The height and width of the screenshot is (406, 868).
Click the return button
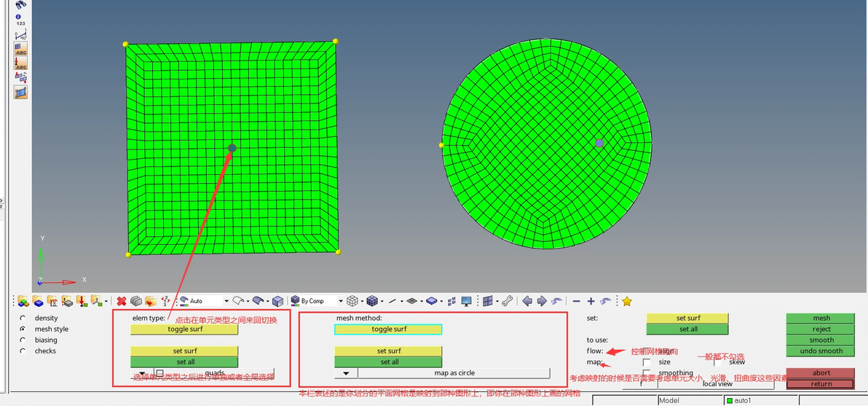click(821, 384)
